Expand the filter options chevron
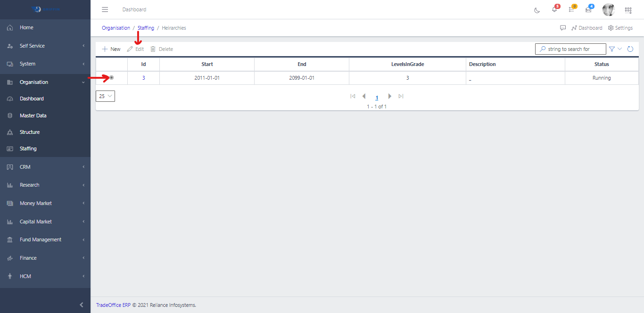 pos(620,49)
